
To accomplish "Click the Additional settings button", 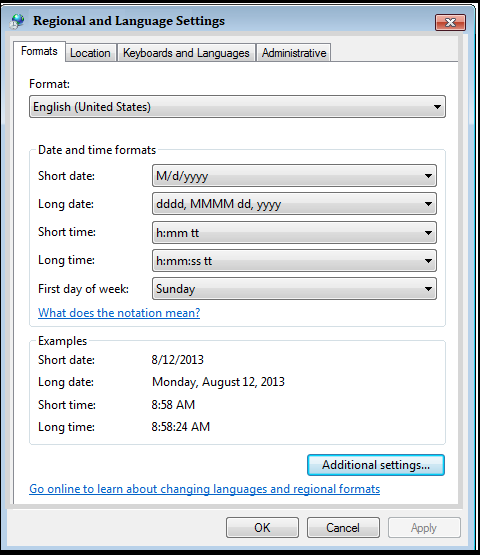I will click(376, 465).
